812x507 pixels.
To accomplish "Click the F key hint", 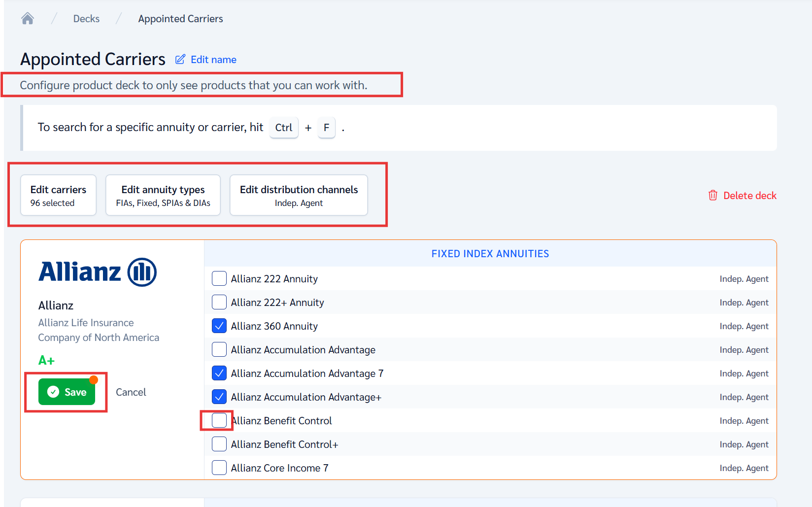I will [x=326, y=128].
